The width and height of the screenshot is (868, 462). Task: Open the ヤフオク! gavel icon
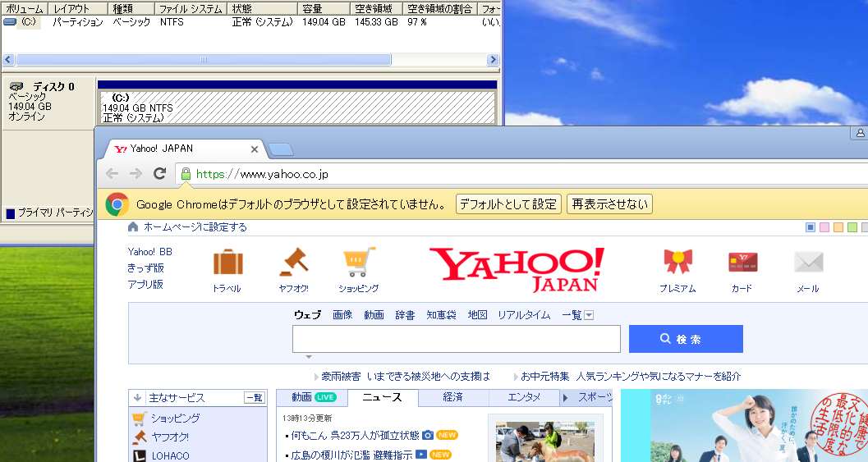(293, 263)
